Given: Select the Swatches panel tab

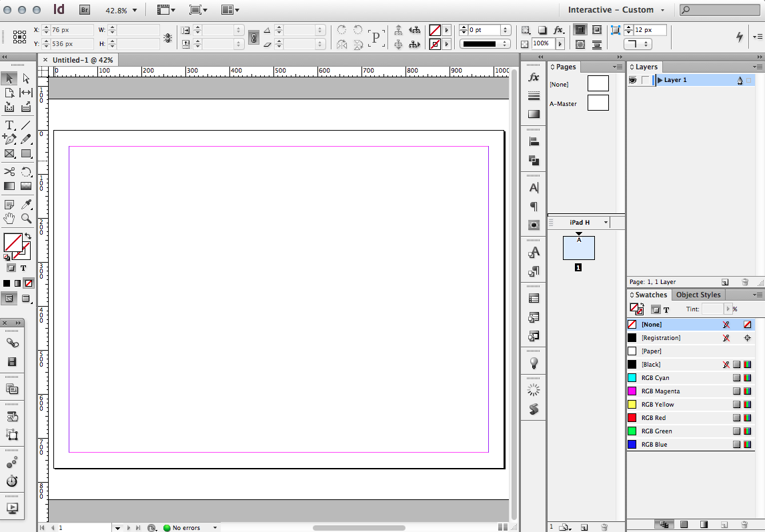Looking at the screenshot, I should click(x=648, y=295).
